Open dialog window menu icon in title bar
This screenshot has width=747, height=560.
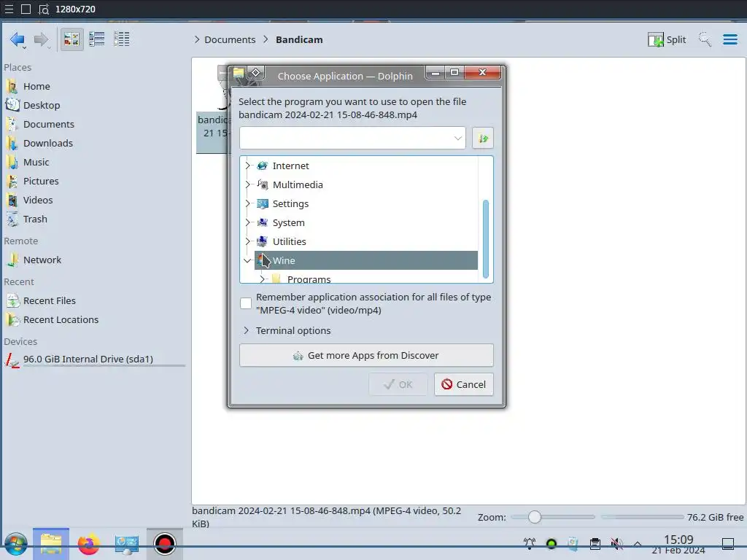tap(239, 72)
